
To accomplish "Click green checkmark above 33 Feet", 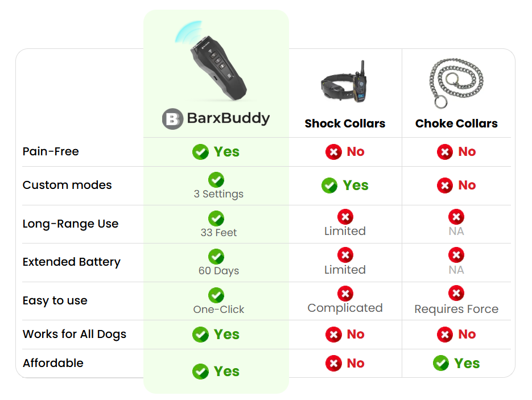I will point(216,218).
